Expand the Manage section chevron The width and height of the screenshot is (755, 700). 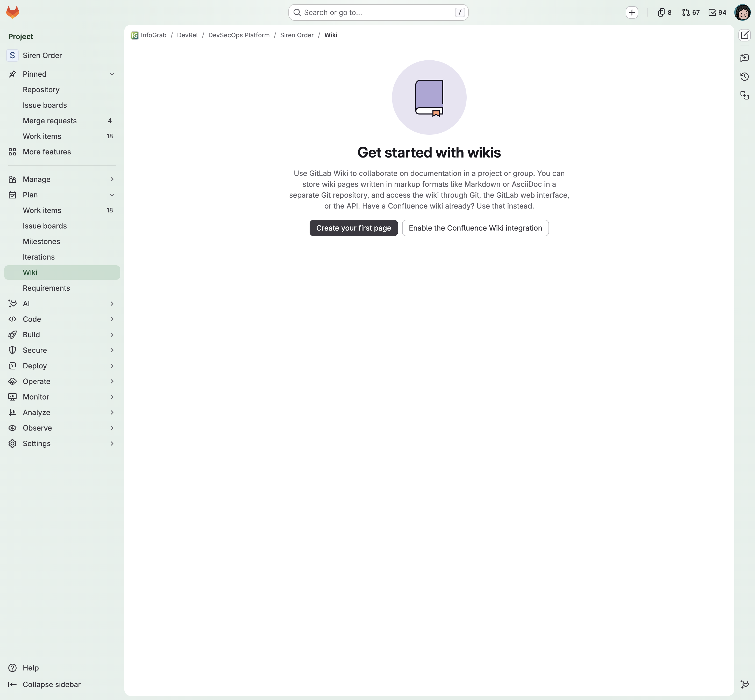tap(112, 179)
